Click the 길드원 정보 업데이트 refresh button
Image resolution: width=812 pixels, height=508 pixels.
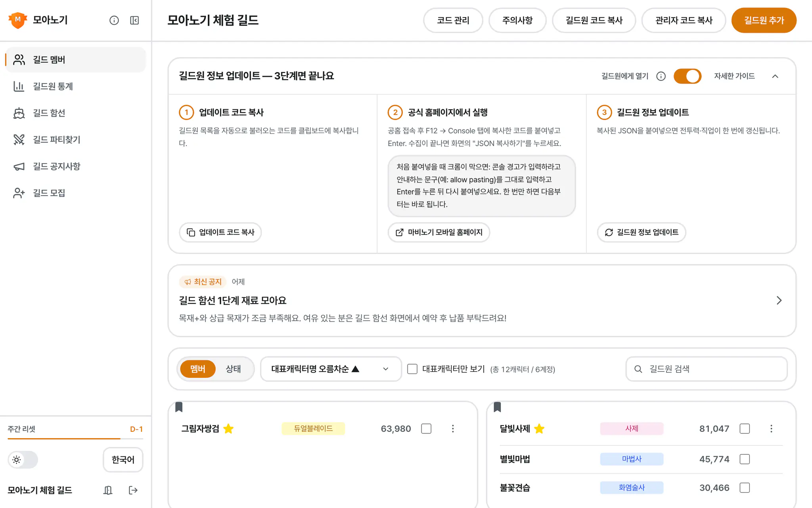[x=642, y=232]
